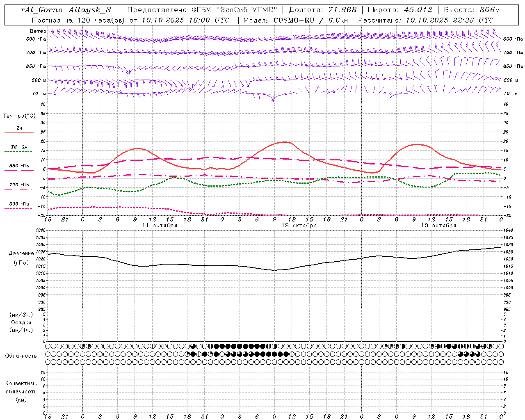Screen dimensions: 525x420
Task: Click the dashed line swatch under the Td 2м legend
Action: point(19,151)
